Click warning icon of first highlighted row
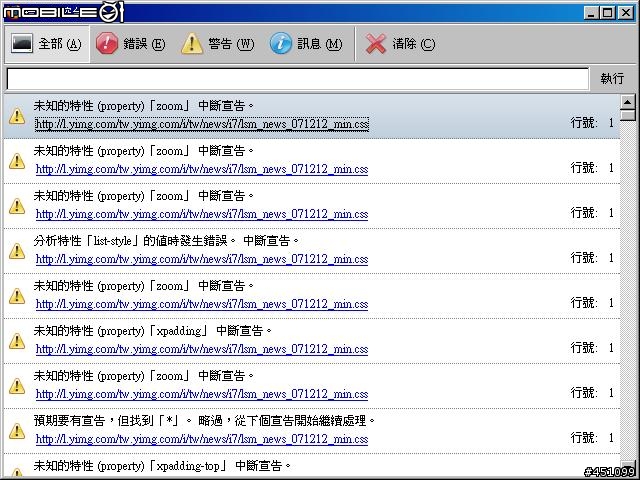 coord(17,116)
